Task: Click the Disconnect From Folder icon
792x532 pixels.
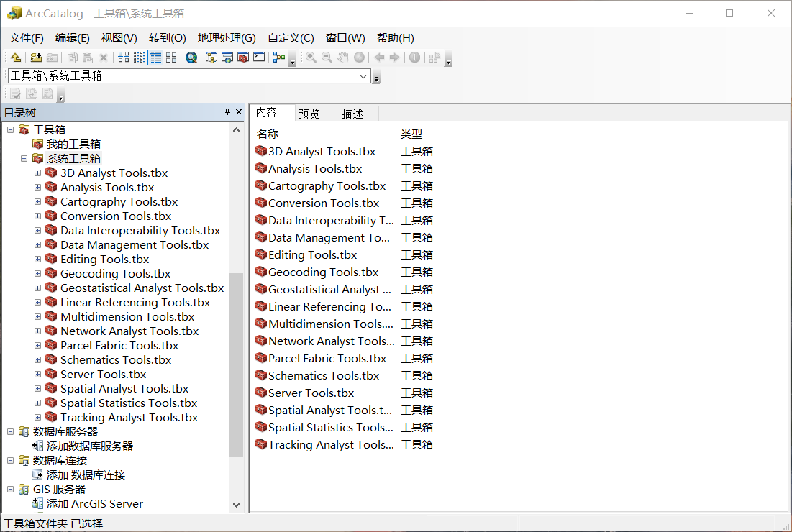Action: click(52, 58)
